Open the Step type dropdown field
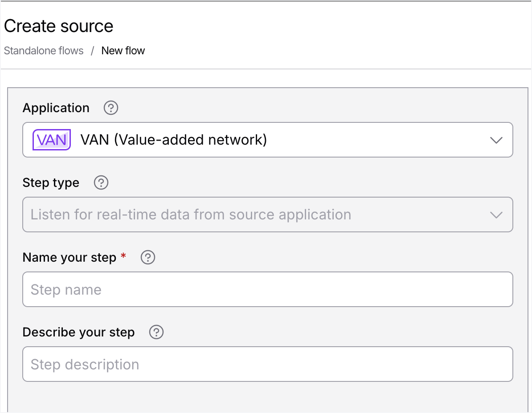Image resolution: width=532 pixels, height=413 pixels. pos(268,215)
